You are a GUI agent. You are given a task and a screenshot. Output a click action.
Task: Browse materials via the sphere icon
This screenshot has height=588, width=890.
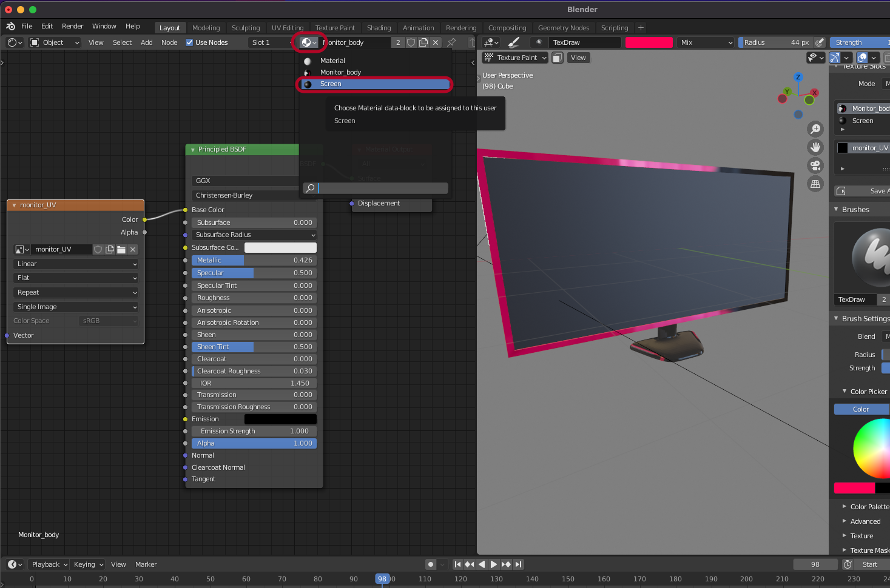pos(309,42)
